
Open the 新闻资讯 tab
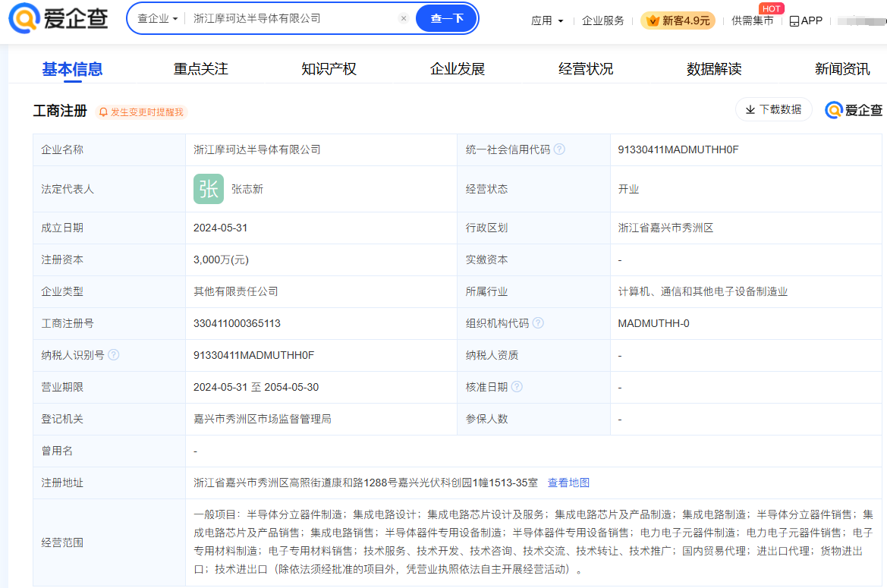pos(842,69)
